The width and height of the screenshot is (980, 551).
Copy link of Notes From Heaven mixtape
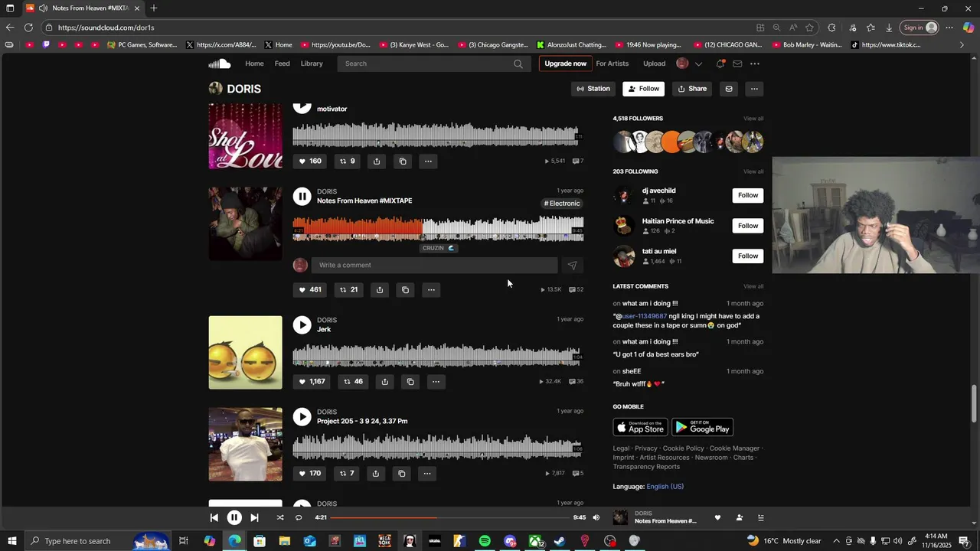(x=406, y=289)
